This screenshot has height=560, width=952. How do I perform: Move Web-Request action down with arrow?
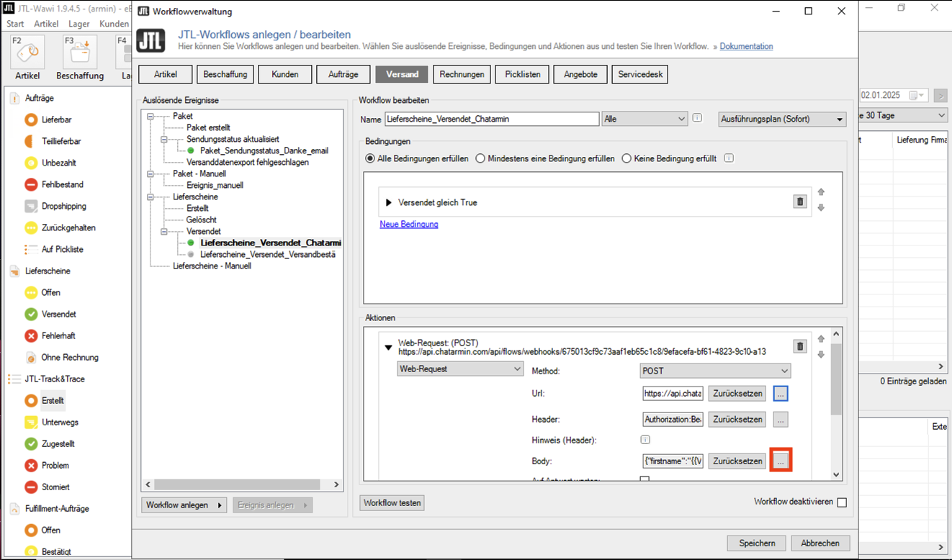tap(821, 355)
